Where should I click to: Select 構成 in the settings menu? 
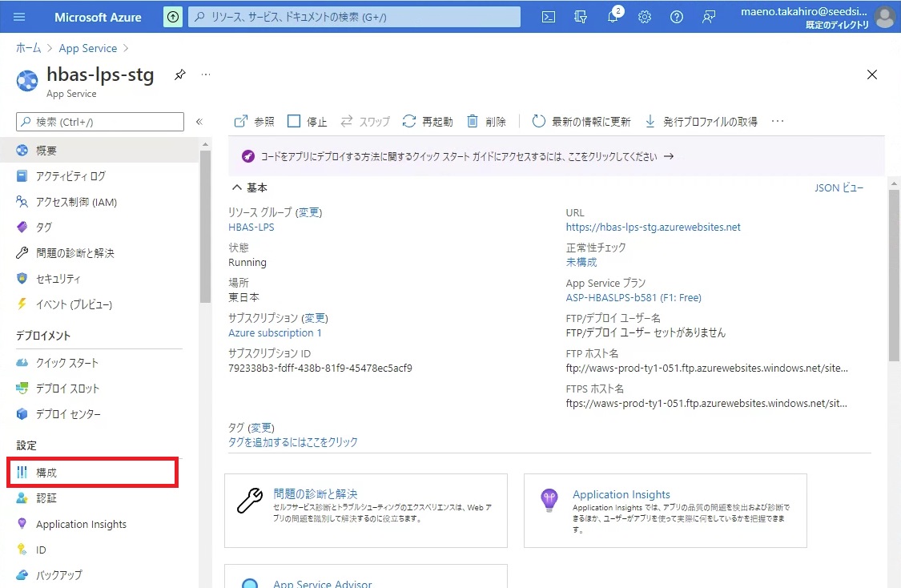point(46,473)
